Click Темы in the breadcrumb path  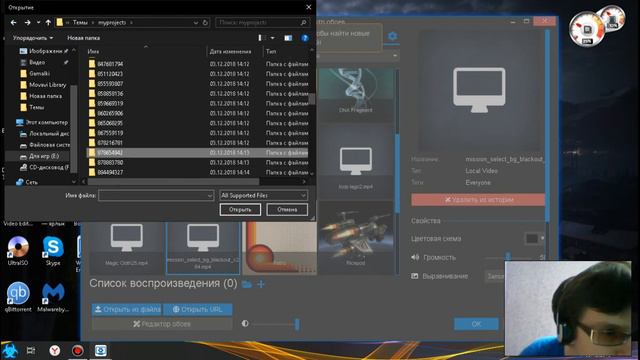pos(80,23)
